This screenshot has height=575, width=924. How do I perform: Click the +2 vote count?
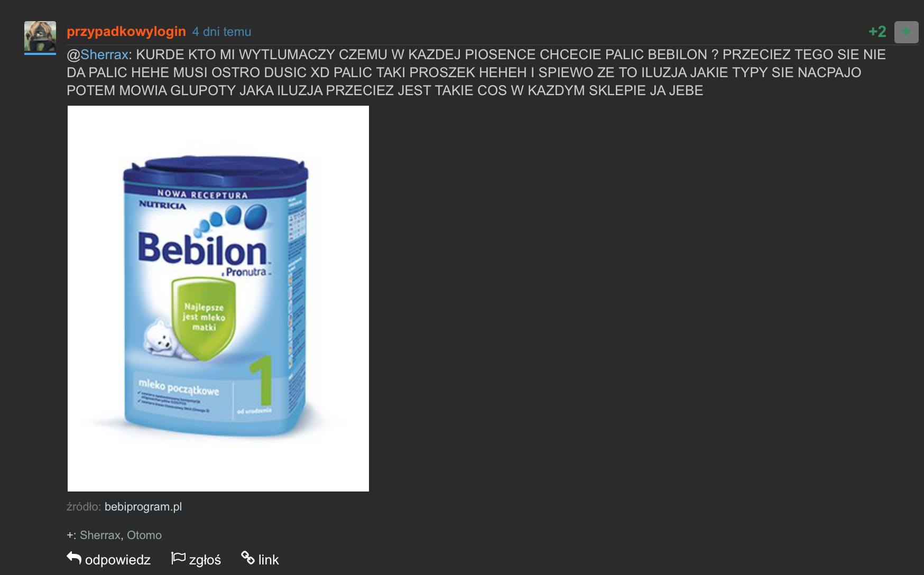[x=877, y=32]
